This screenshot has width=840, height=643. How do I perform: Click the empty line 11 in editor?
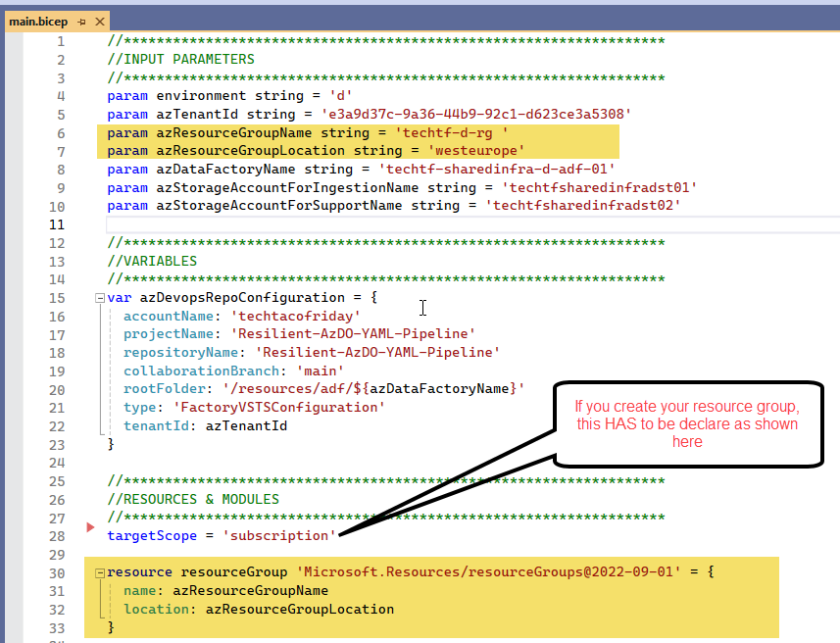pyautogui.click(x=471, y=224)
